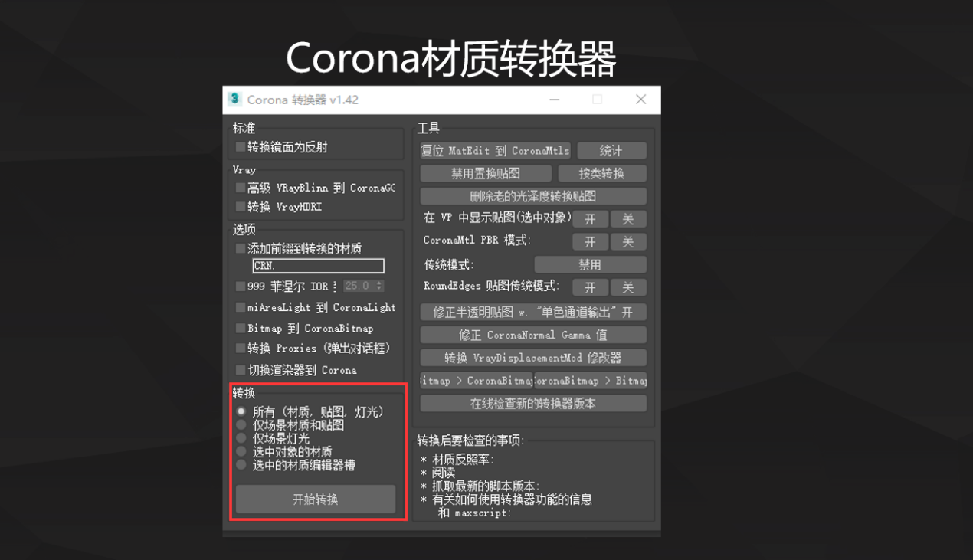Toggle 999 菲涅尔 IOR checkbox
This screenshot has height=560, width=973.
[241, 286]
